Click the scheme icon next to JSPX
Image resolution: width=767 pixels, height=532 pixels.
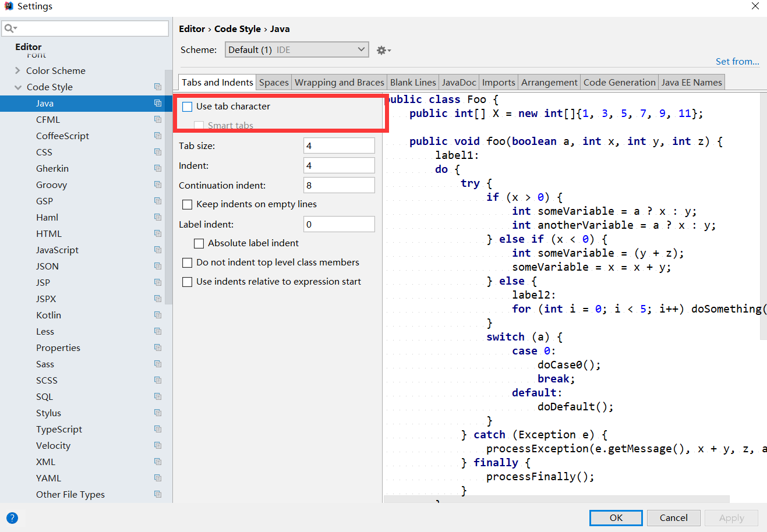[158, 299]
